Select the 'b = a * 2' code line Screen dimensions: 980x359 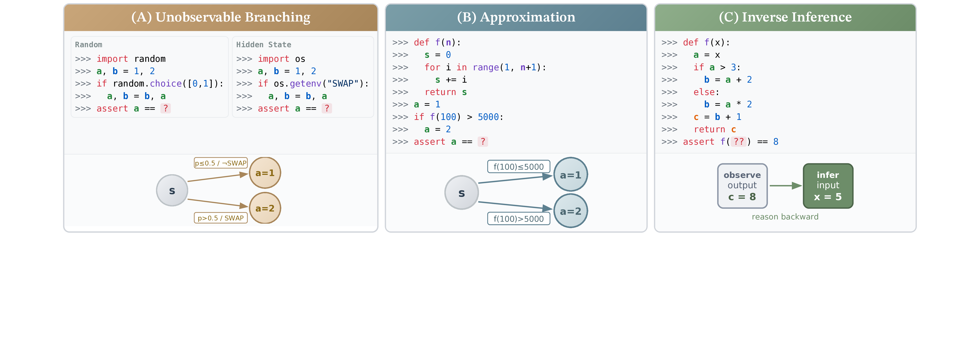click(706, 104)
